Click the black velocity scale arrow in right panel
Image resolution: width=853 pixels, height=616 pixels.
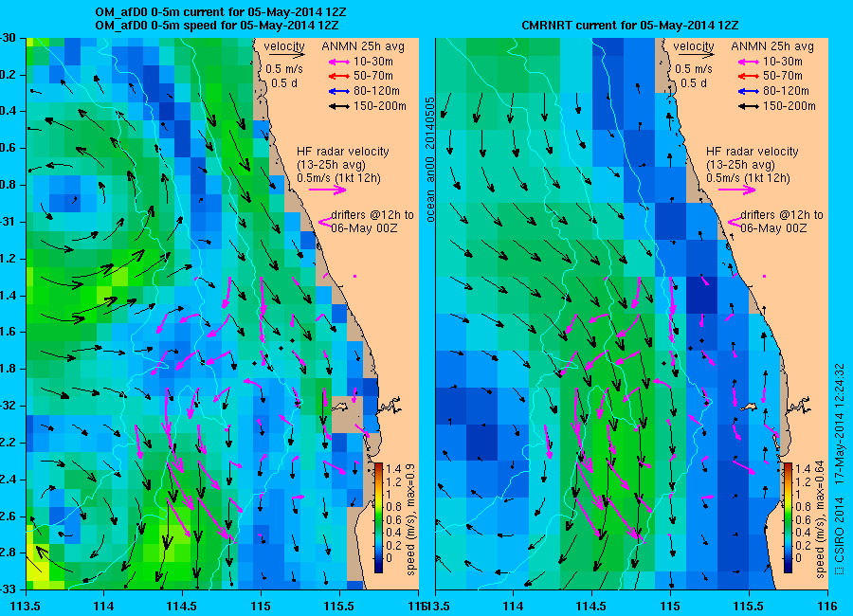tap(697, 54)
